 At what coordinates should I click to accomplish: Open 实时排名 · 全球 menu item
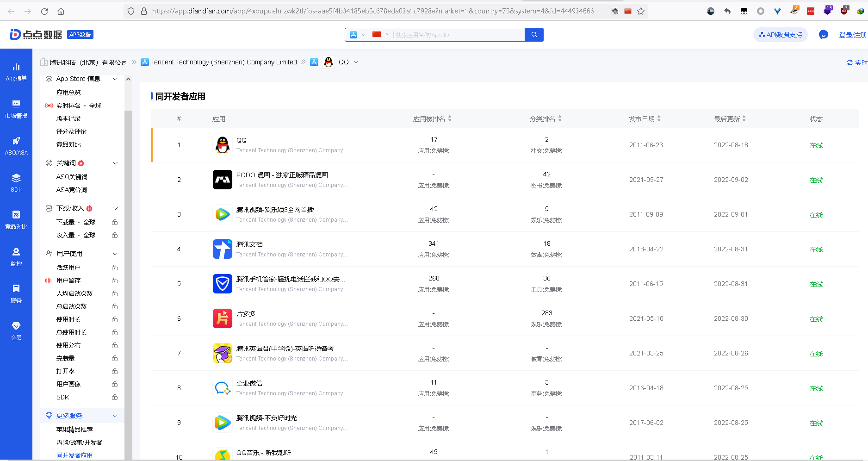pos(79,106)
